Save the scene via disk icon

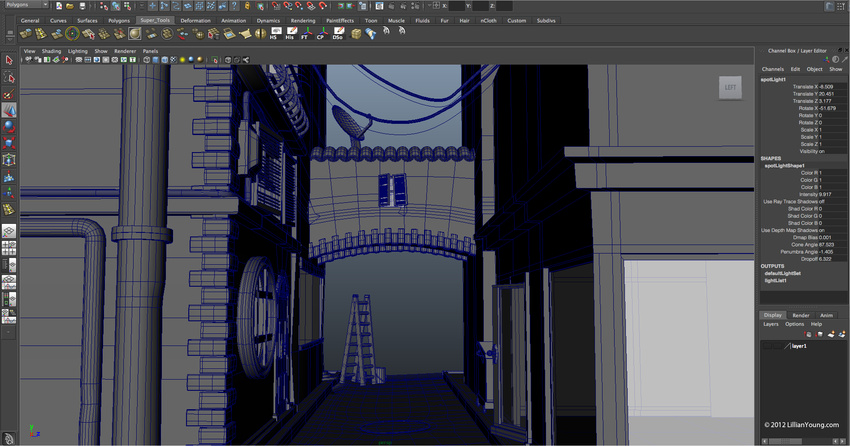coord(82,6)
